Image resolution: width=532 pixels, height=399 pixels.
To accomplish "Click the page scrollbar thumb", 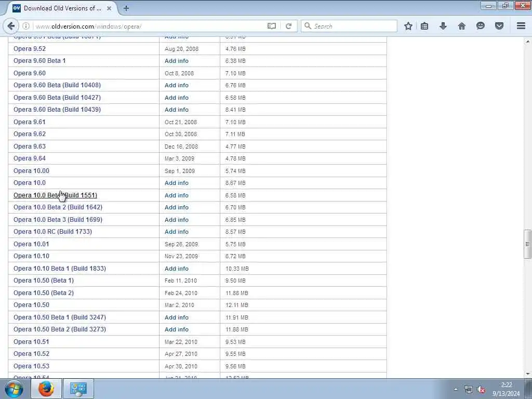I will tap(527, 244).
